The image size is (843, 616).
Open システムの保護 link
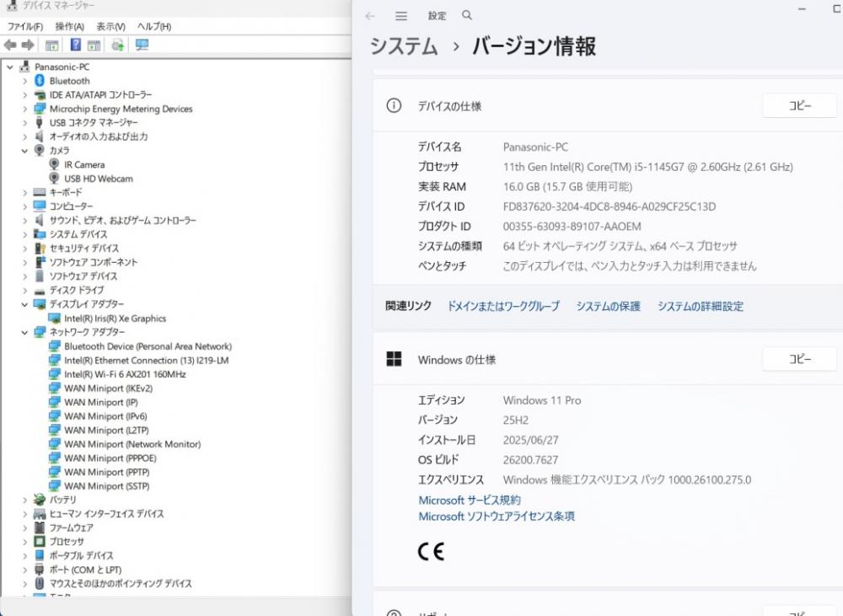tap(608, 307)
